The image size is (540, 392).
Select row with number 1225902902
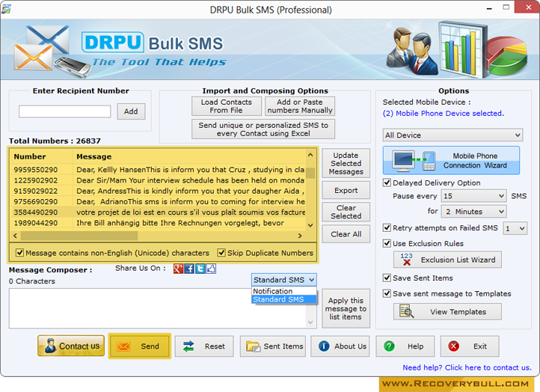point(159,180)
